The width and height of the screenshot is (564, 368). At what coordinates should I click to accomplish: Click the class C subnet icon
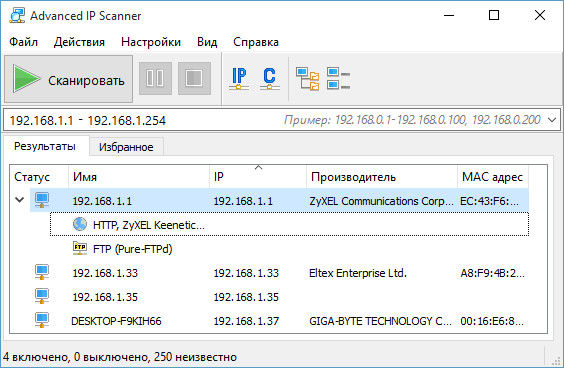[x=269, y=78]
